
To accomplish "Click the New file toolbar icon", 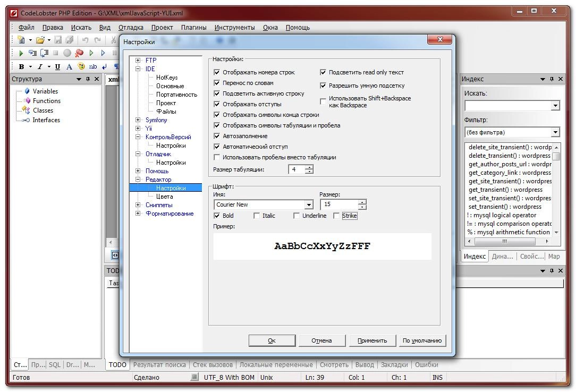I will [21, 40].
